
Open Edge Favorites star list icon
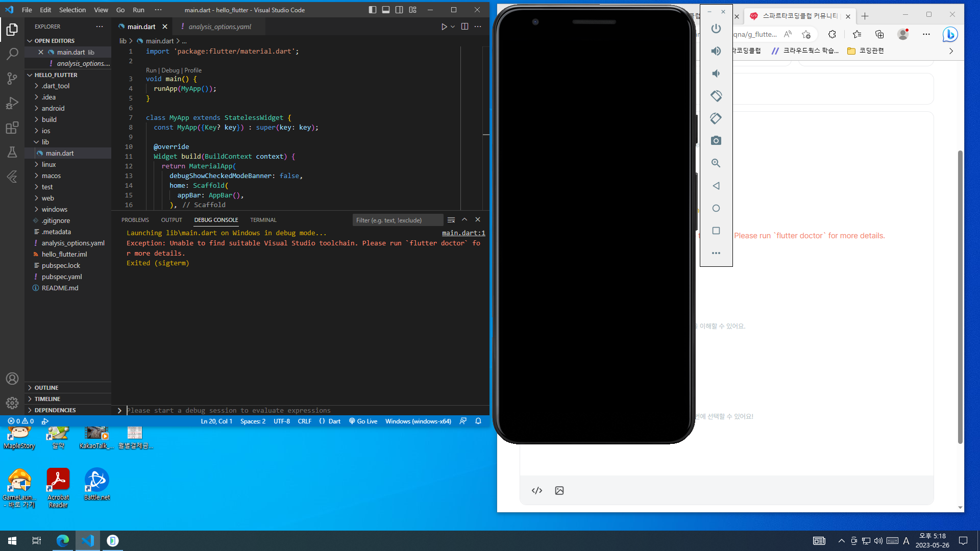(x=857, y=34)
